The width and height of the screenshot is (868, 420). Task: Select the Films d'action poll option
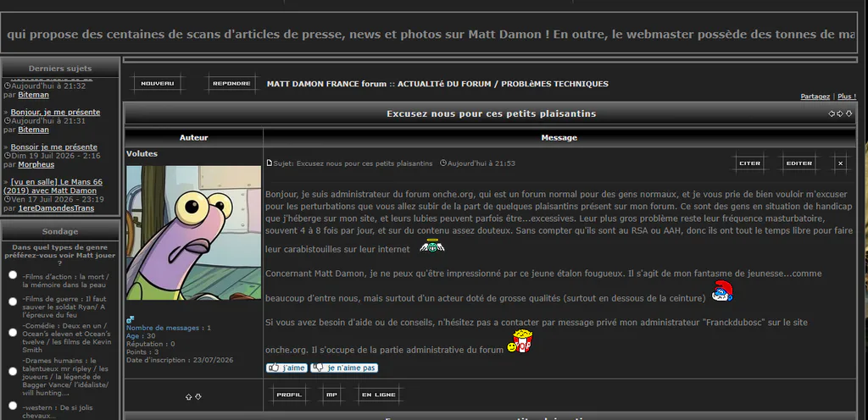pyautogui.click(x=13, y=274)
